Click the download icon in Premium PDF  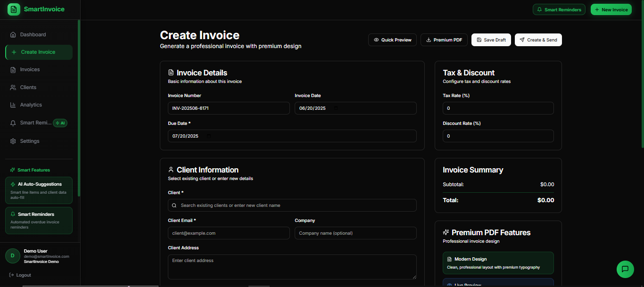(429, 40)
